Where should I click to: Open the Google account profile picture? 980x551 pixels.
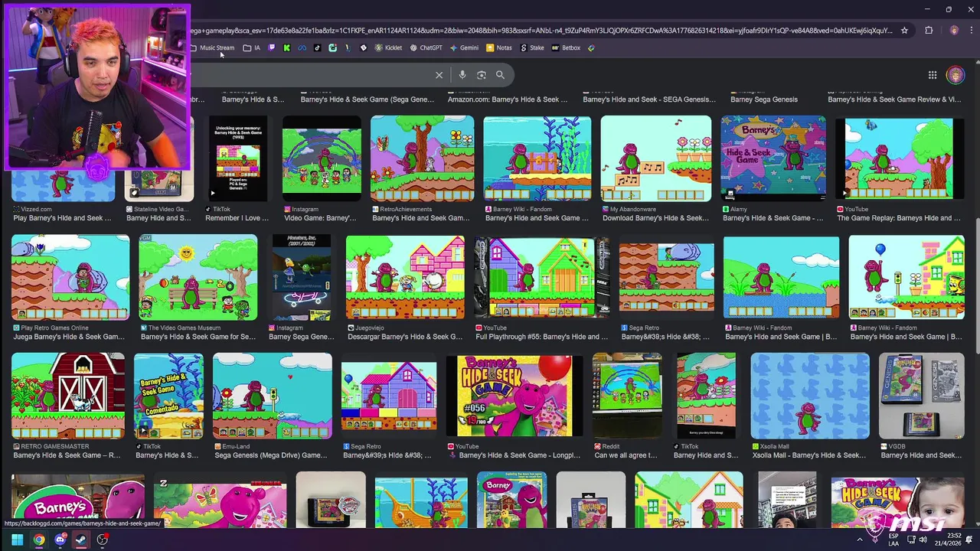tap(955, 75)
